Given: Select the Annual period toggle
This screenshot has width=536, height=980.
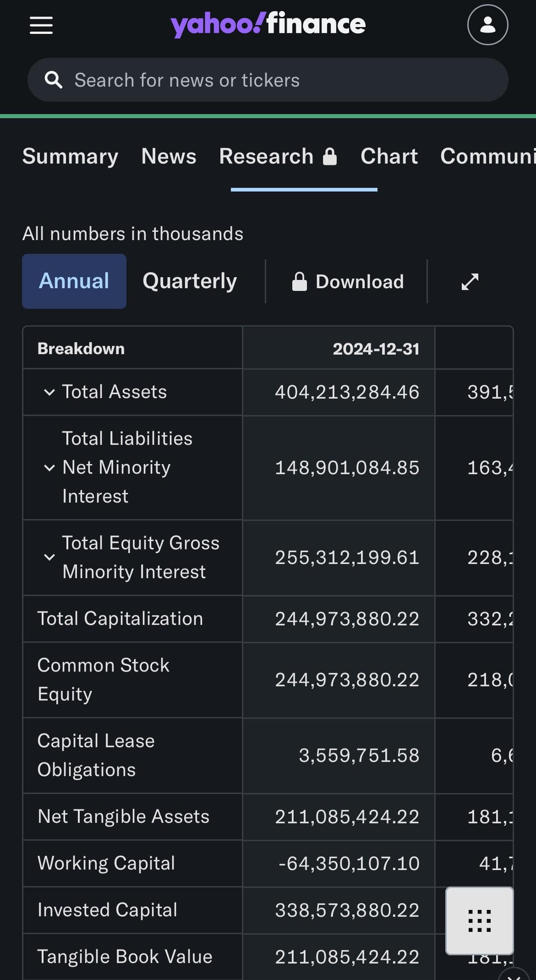Looking at the screenshot, I should point(74,281).
